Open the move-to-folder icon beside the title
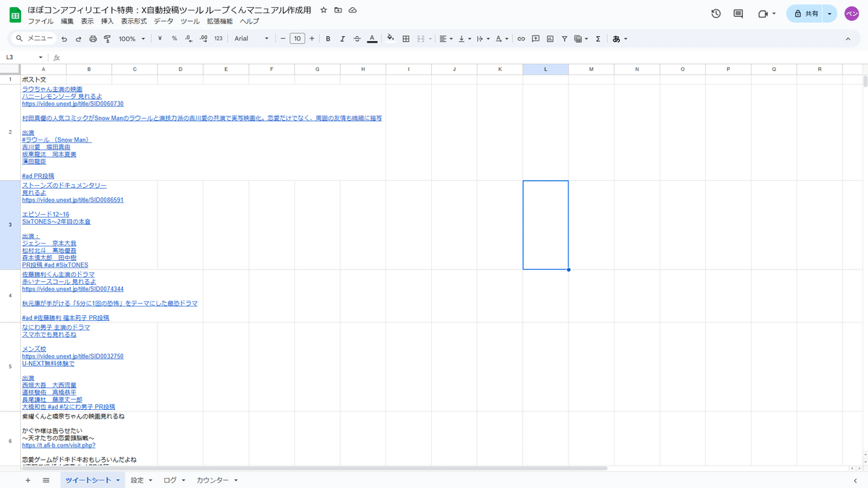 click(338, 10)
